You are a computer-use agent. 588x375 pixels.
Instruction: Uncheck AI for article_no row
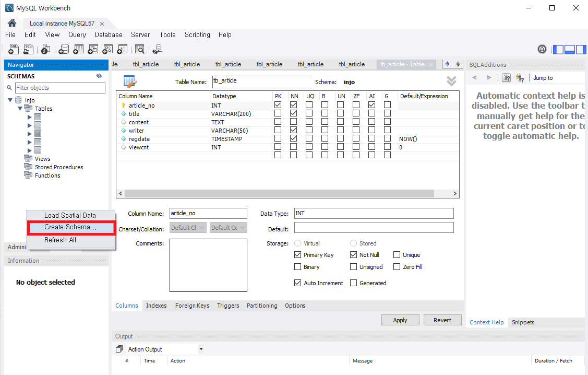coord(371,105)
